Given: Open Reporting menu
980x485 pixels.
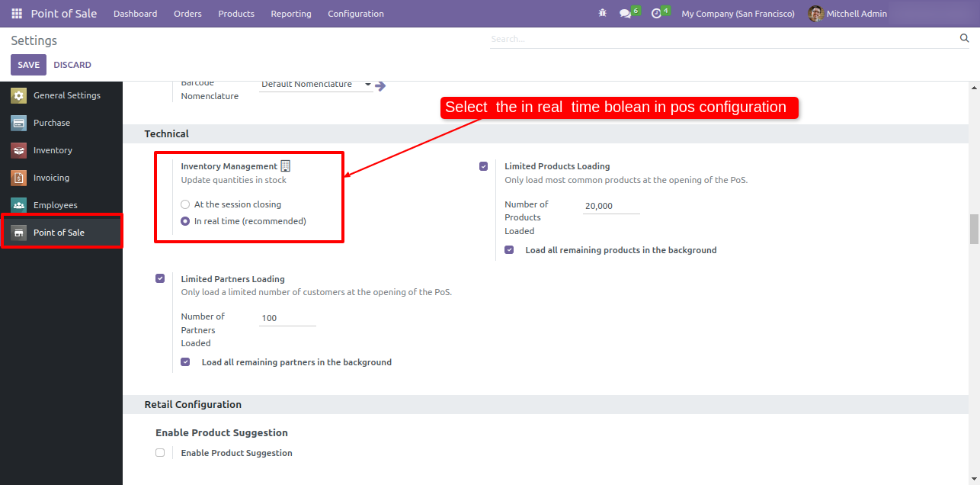Looking at the screenshot, I should point(291,14).
